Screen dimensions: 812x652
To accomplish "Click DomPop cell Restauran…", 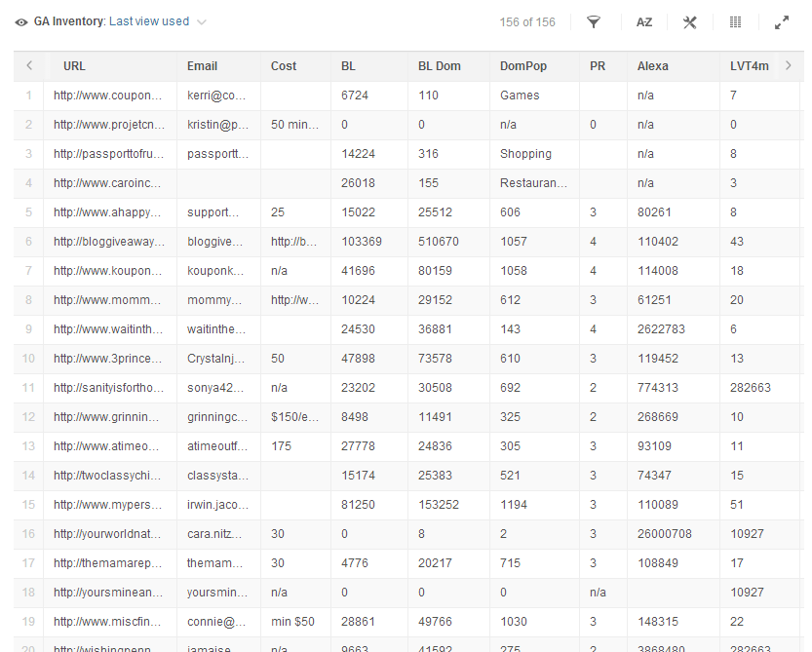I will click(x=534, y=183).
